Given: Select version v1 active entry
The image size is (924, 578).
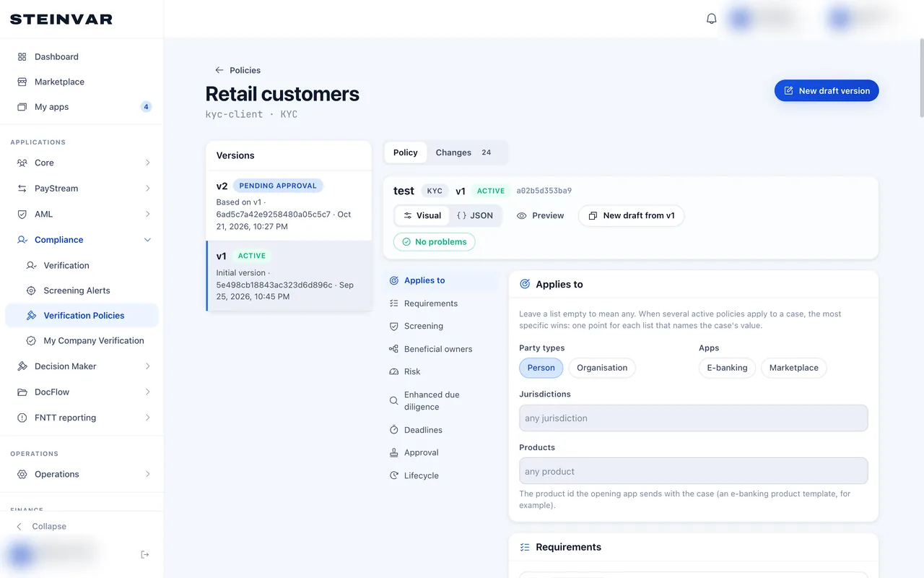Looking at the screenshot, I should click(x=289, y=276).
